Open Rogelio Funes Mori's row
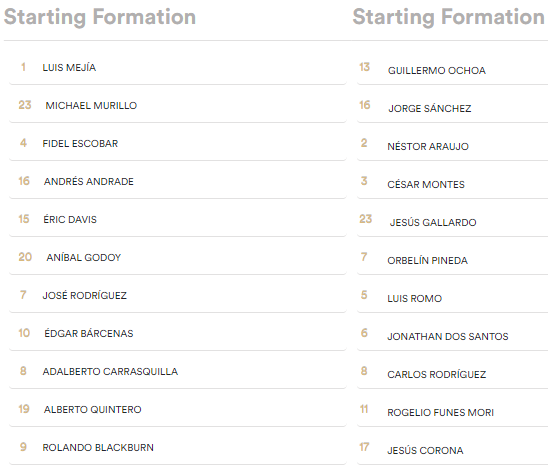This screenshot has width=548, height=465. pyautogui.click(x=453, y=409)
